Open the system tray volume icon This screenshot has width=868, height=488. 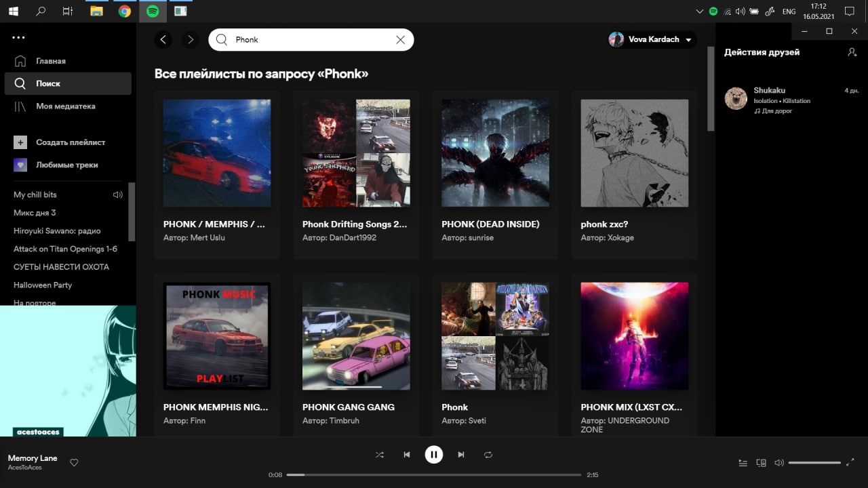(x=741, y=12)
